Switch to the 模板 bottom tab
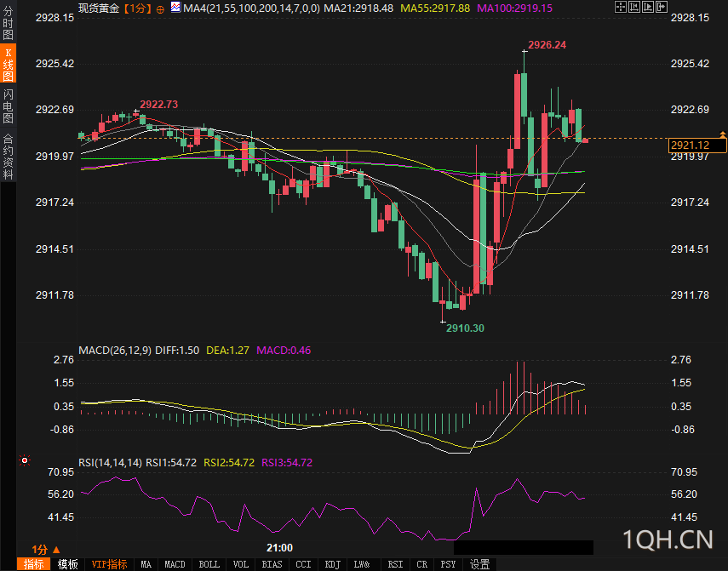The image size is (728, 571). (x=68, y=564)
